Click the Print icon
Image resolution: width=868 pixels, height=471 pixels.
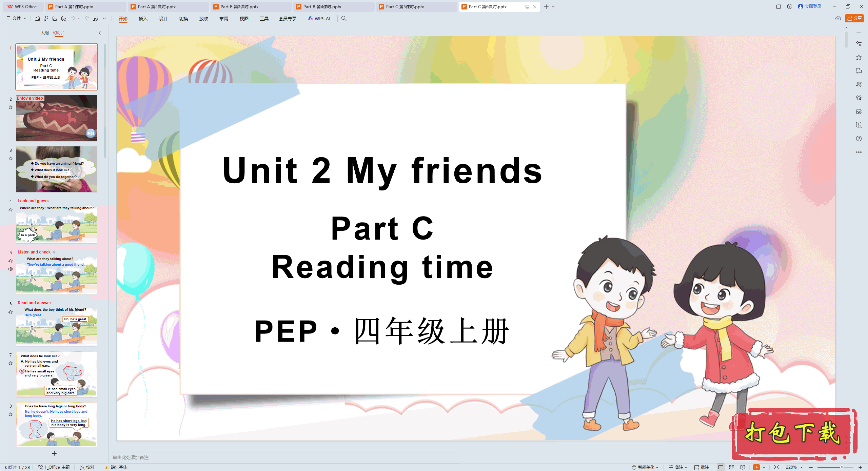click(55, 18)
